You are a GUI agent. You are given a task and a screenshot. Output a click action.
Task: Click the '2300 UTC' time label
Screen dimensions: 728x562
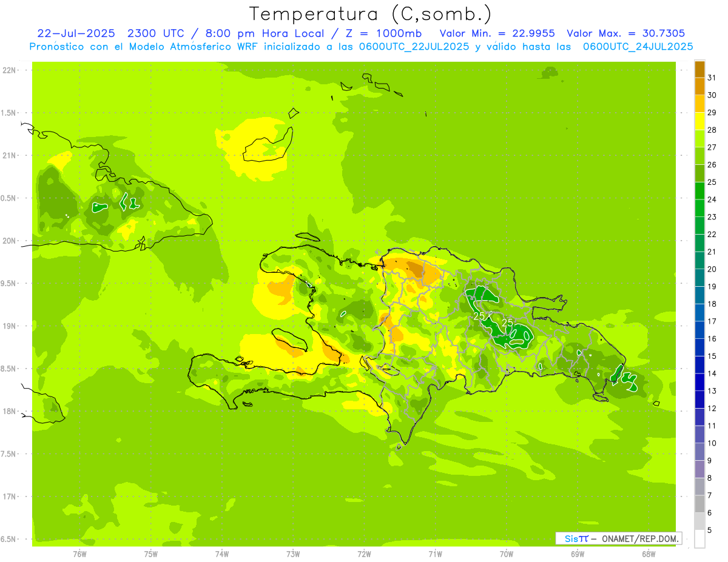[x=157, y=33]
